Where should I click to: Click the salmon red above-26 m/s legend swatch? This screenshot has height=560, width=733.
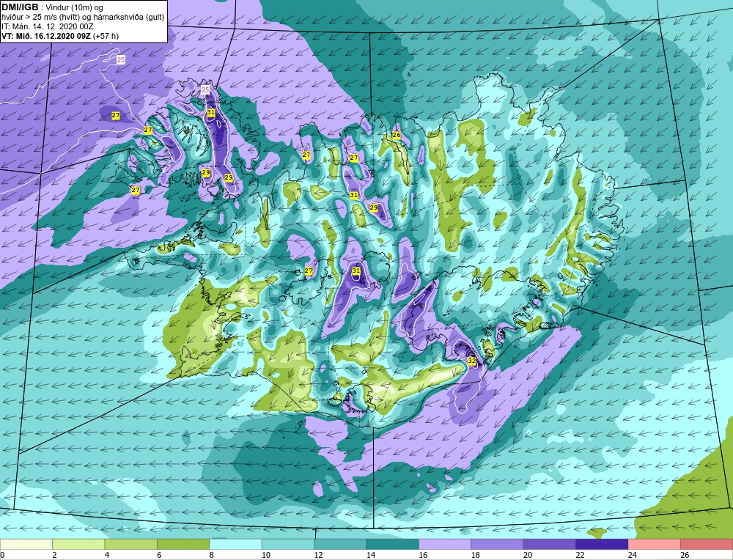click(x=707, y=545)
